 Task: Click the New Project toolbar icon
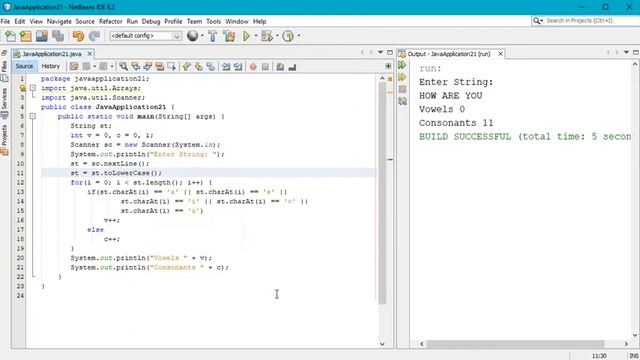click(x=26, y=36)
